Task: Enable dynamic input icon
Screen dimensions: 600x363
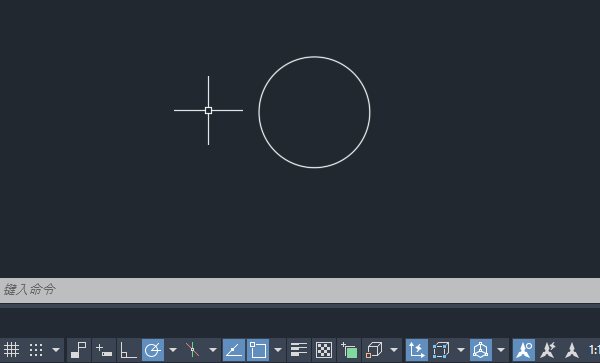Action: (104, 350)
